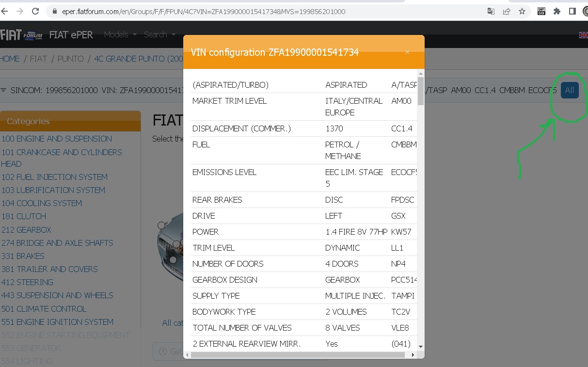Go to 4C Grande Punto breadcrumb
Image resolution: width=588 pixels, height=367 pixels.
pyautogui.click(x=138, y=59)
